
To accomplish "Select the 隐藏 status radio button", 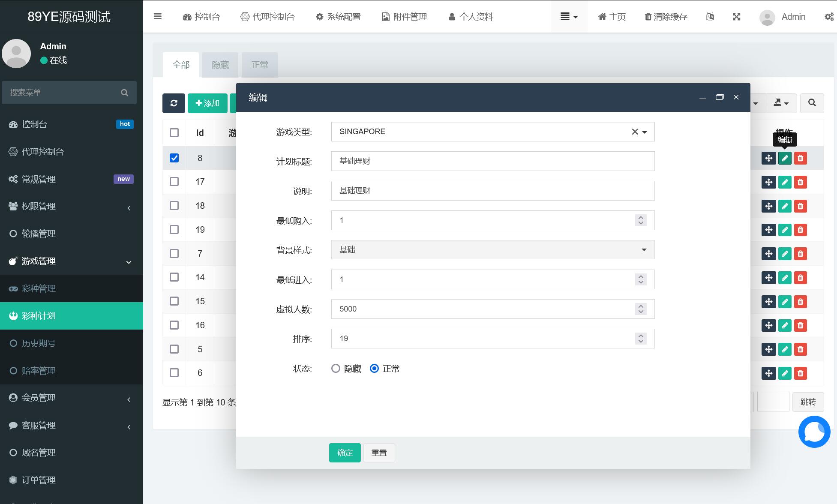I will [x=336, y=369].
